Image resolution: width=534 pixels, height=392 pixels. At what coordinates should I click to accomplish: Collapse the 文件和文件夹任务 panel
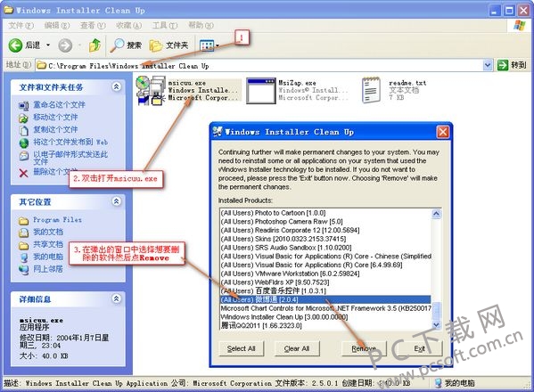tap(116, 86)
